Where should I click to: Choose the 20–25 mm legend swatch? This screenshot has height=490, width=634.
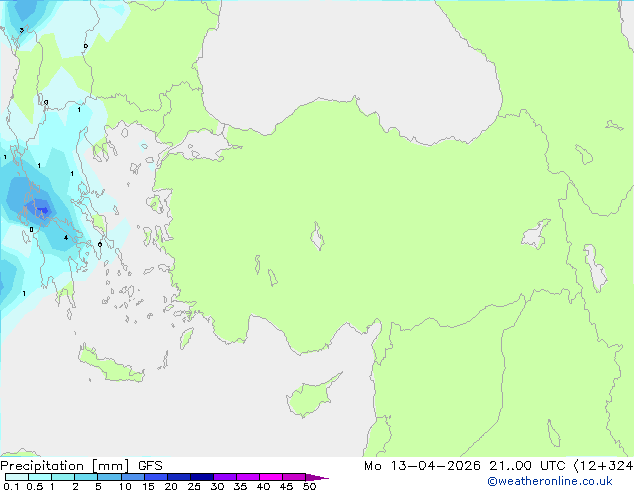179,477
